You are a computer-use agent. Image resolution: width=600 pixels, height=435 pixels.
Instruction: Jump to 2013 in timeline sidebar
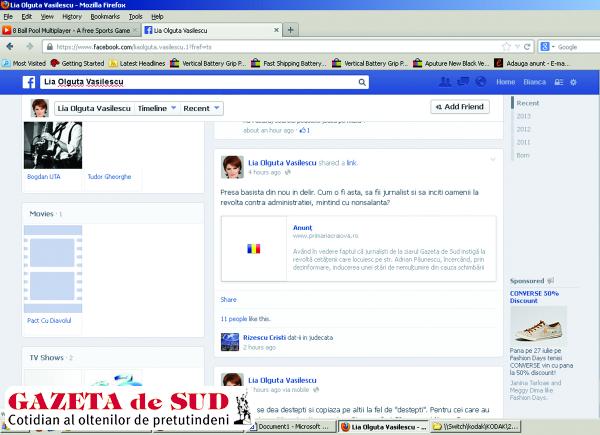tap(523, 116)
